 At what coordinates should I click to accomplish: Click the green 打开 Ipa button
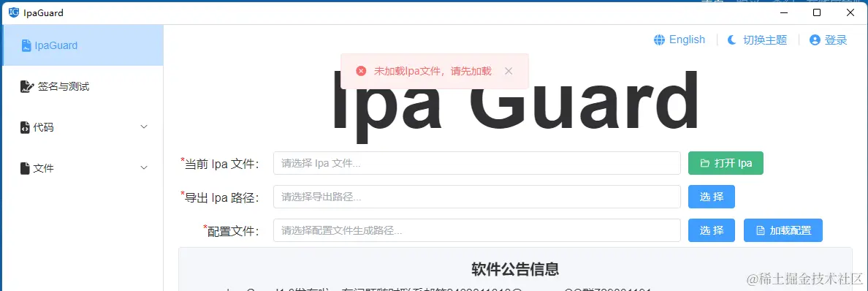coord(726,163)
